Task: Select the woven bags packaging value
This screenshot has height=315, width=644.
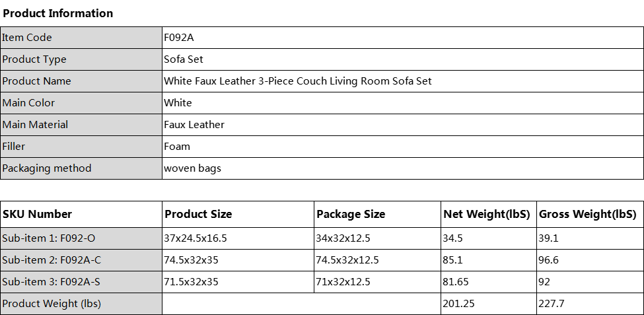Action: click(x=192, y=168)
